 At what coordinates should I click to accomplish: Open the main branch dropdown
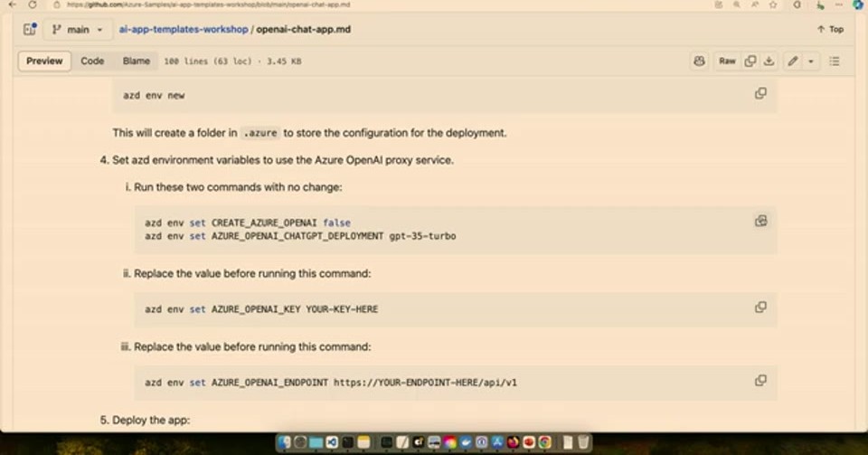[77, 29]
